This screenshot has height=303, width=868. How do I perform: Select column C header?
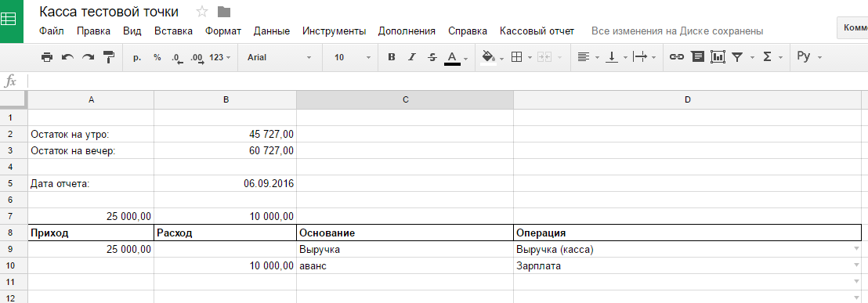405,100
